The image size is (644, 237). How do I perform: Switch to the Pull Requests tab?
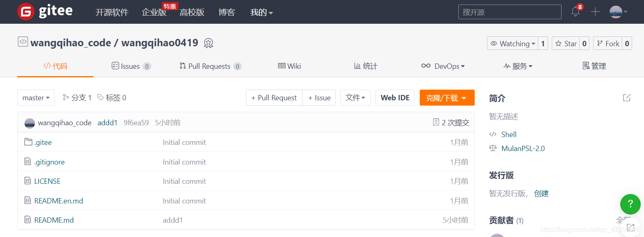coord(210,66)
